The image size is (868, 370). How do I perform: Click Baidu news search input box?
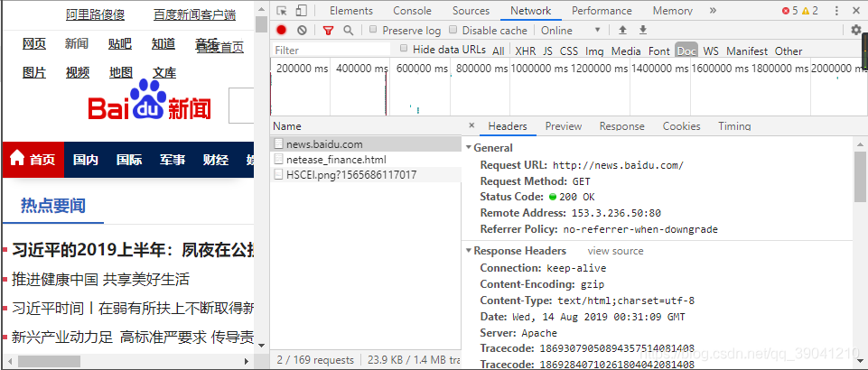(241, 105)
